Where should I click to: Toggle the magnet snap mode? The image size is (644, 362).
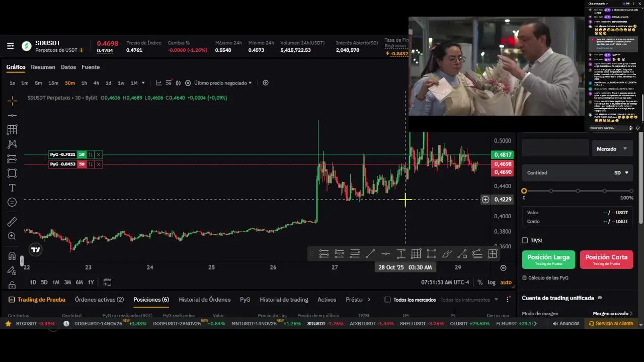(x=12, y=256)
